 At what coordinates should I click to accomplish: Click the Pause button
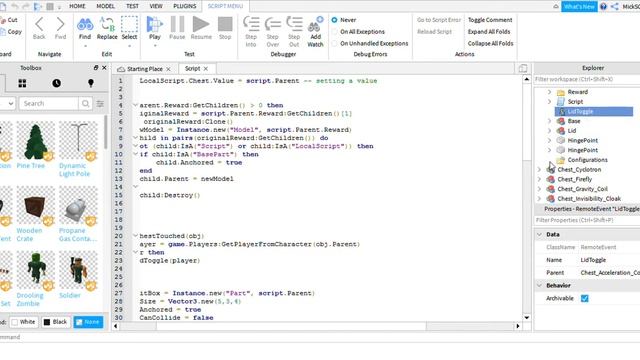point(177,29)
